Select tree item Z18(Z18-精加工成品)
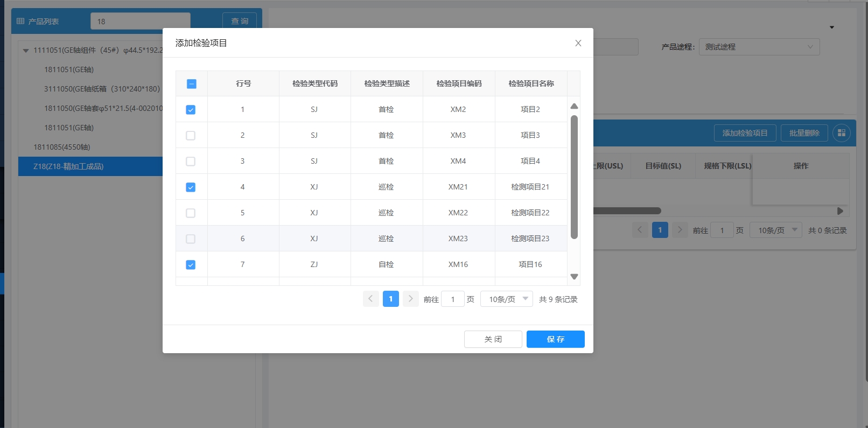868x428 pixels. tap(90, 166)
